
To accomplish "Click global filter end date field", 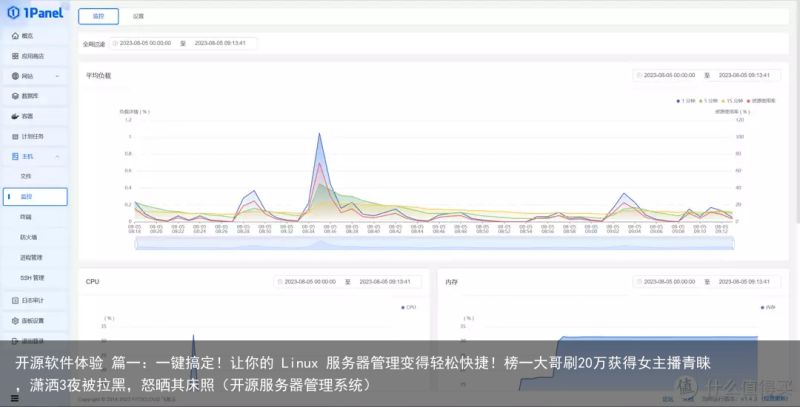I will (x=220, y=43).
